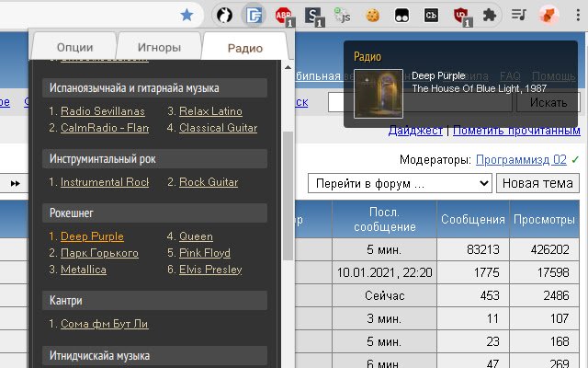
Task: Open the media control playlist icon
Action: pos(518,15)
